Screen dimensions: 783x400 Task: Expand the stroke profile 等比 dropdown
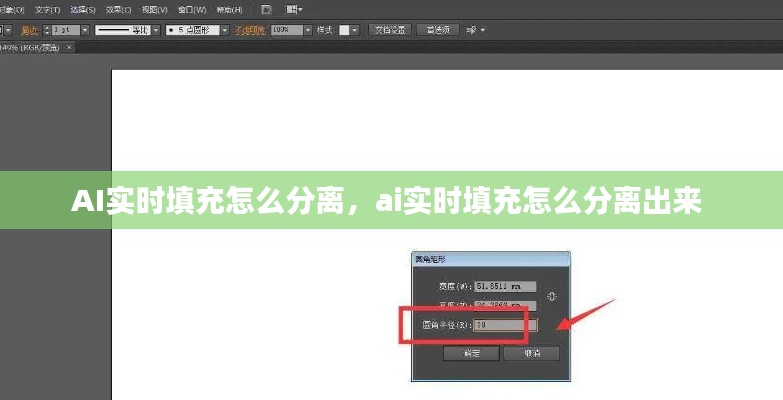coord(154,30)
